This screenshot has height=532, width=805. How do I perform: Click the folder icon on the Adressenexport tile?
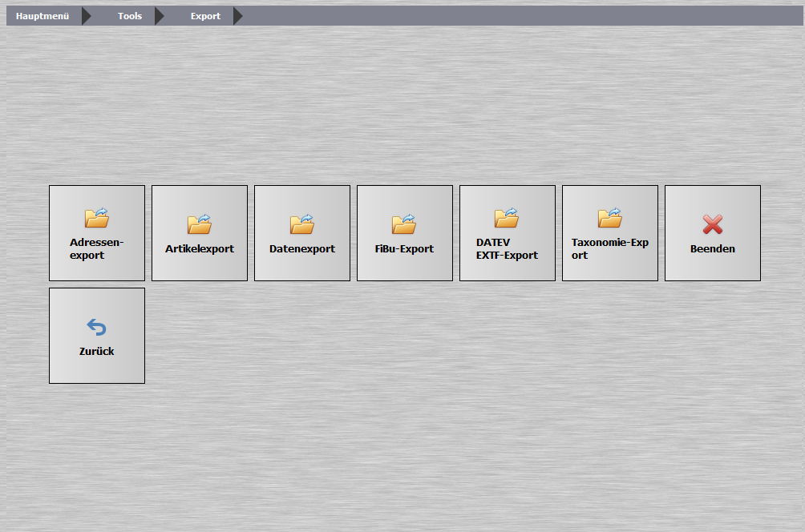[x=96, y=218]
